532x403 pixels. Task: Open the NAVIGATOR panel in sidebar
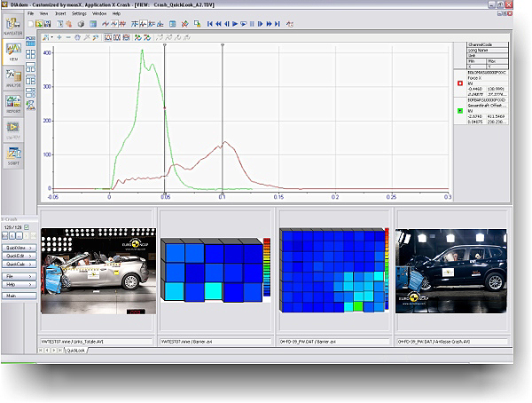[13, 26]
